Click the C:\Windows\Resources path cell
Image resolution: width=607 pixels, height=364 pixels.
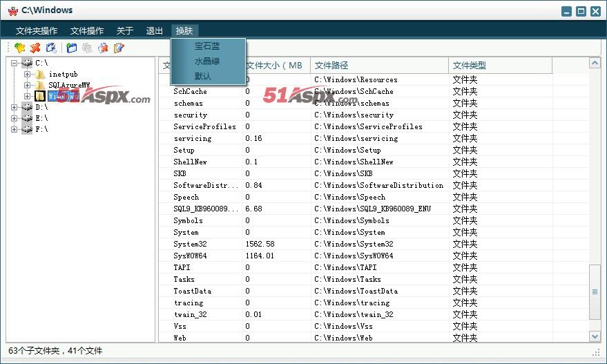(356, 79)
